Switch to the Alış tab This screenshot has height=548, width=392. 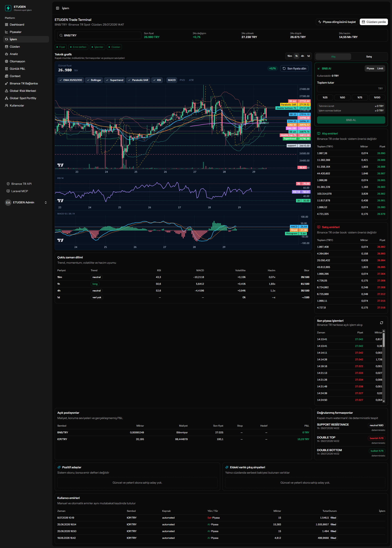pos(333,57)
